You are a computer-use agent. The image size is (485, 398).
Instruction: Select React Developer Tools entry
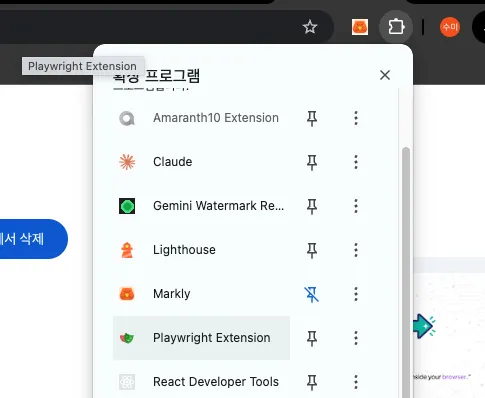[x=201, y=382]
